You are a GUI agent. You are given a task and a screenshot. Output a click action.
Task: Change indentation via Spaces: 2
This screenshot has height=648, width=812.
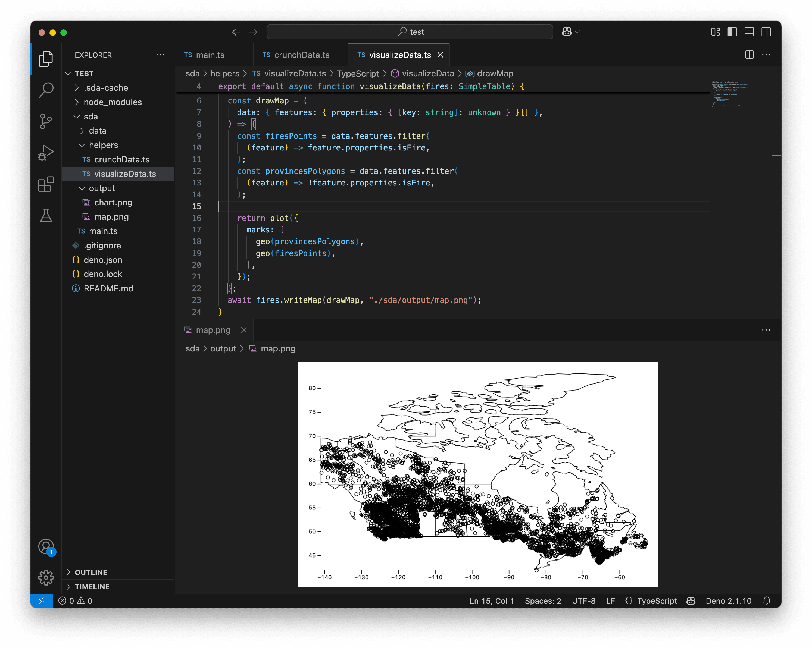tap(543, 600)
